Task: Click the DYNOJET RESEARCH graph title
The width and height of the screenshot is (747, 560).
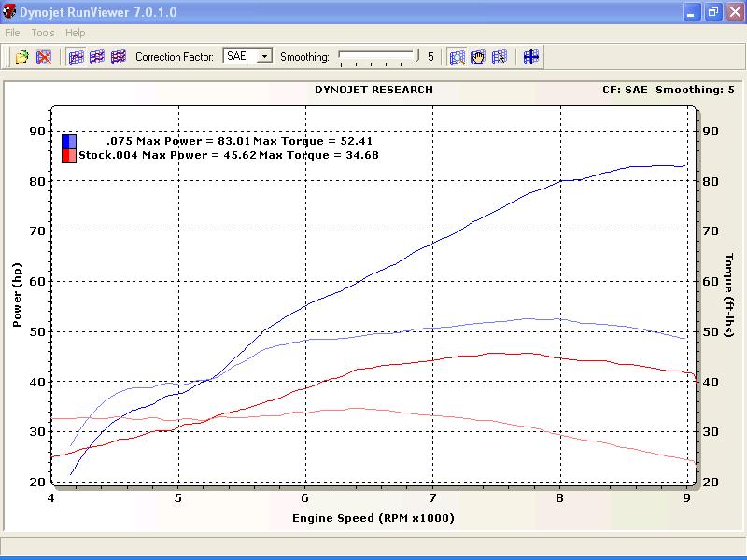Action: 374,90
